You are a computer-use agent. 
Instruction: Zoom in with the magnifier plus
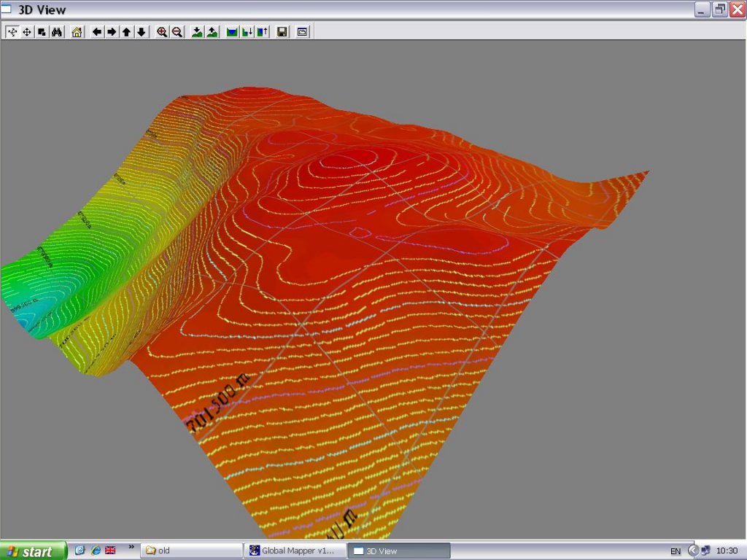162,32
